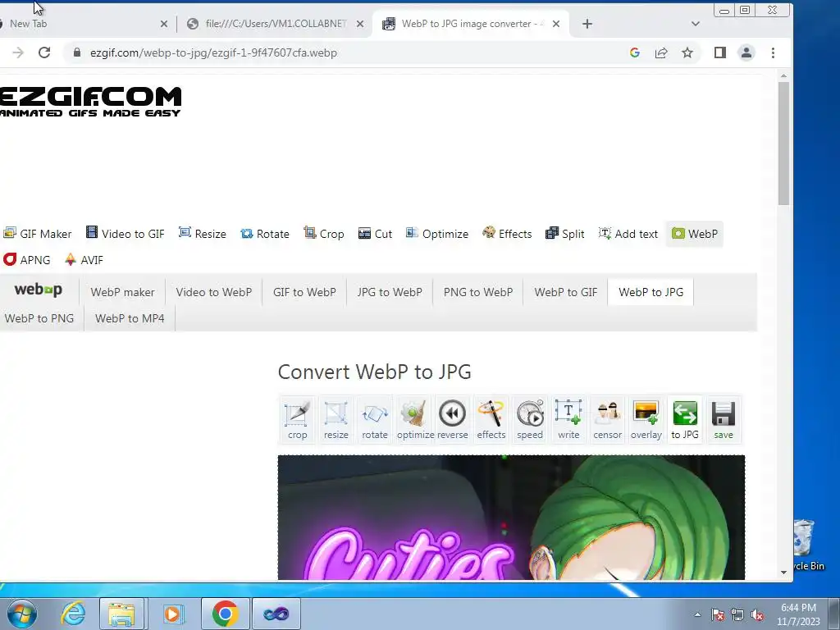This screenshot has height=630, width=840.
Task: Open the Effects navigation link
Action: click(x=507, y=234)
